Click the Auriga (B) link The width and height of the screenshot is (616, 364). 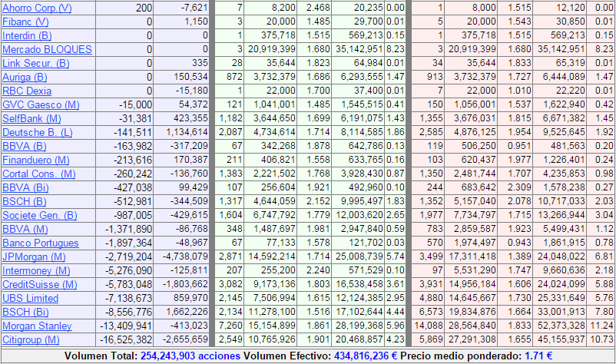coord(25,77)
